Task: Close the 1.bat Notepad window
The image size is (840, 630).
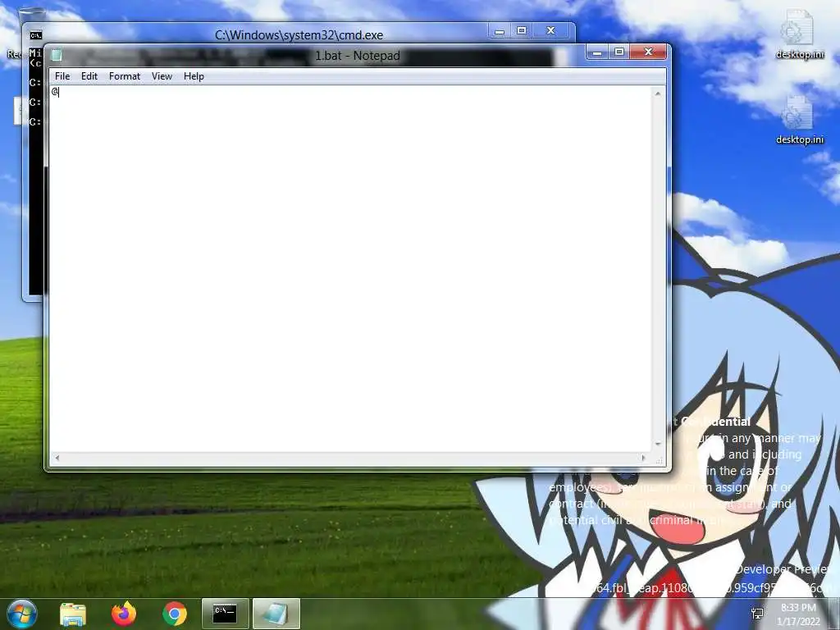Action: coord(648,52)
